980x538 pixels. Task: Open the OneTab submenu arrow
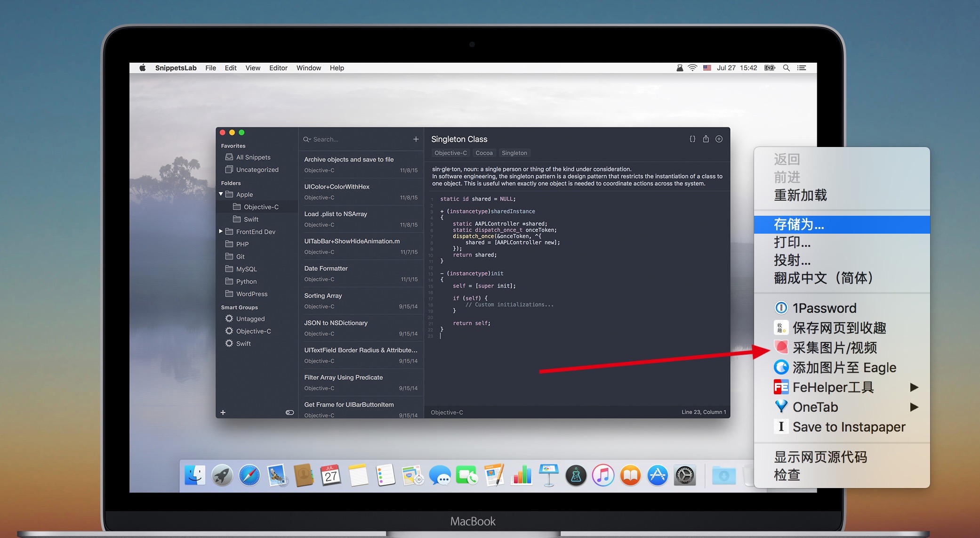[914, 407]
